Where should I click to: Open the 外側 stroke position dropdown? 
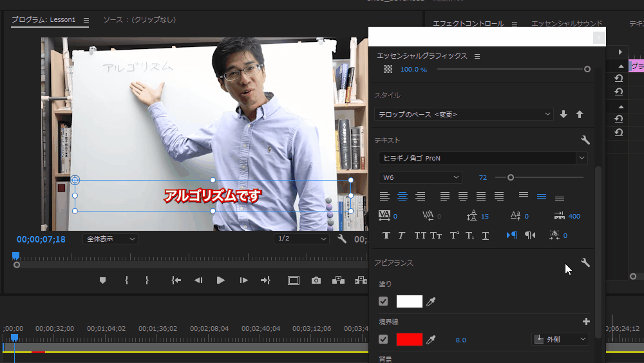tap(560, 339)
